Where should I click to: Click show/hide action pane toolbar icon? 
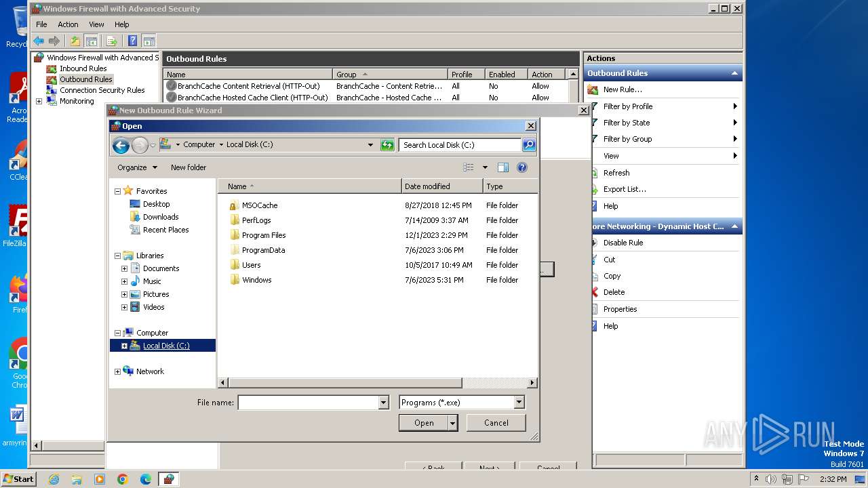pos(149,41)
